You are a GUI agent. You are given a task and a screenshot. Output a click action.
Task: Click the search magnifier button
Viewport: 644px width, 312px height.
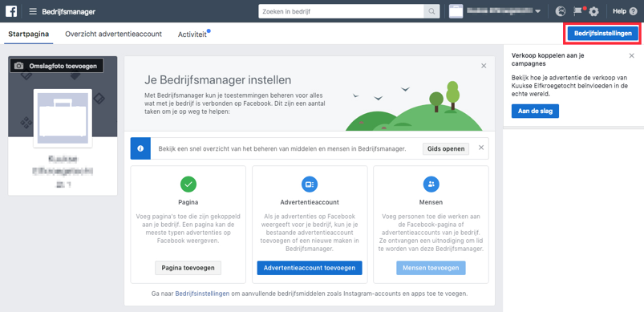431,11
